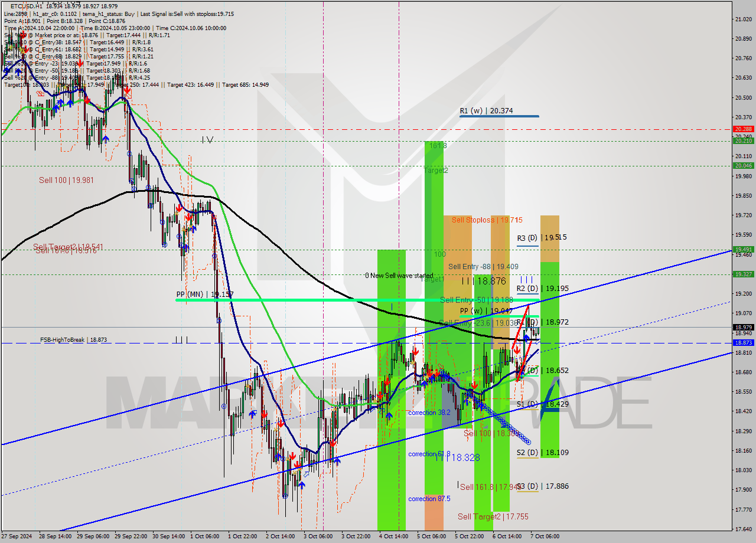Click the 1 Oct 06:00 time label
756x543 pixels.
pyautogui.click(x=206, y=537)
